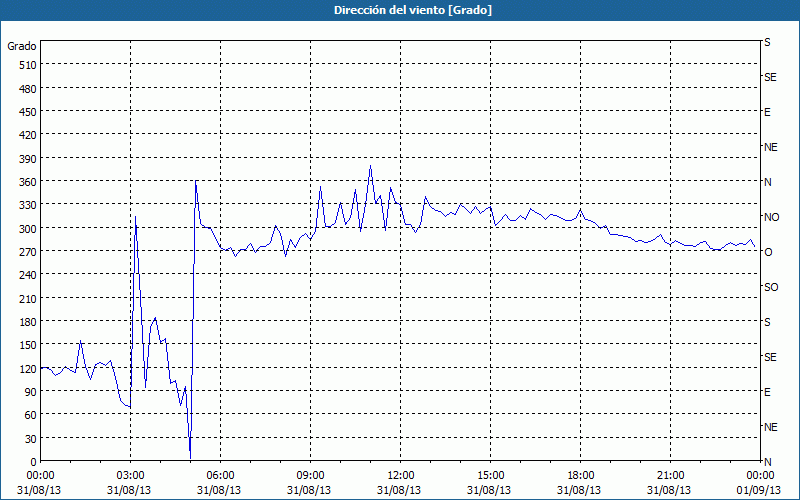Screen dimensions: 800x500
Task: Click the "0" degree axis value
Action: [34, 462]
